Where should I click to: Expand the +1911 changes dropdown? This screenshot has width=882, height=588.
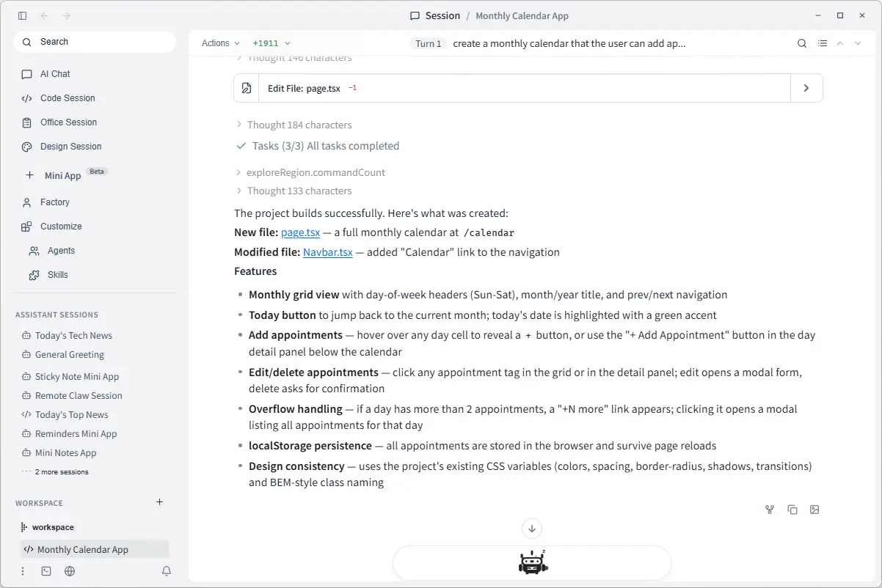click(x=271, y=43)
